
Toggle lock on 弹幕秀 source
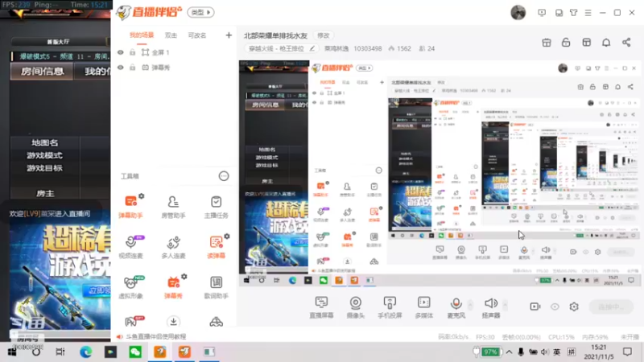(132, 68)
